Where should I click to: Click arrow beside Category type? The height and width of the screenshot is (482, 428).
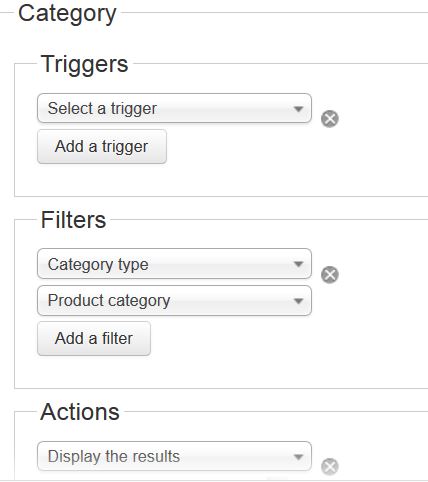298,264
